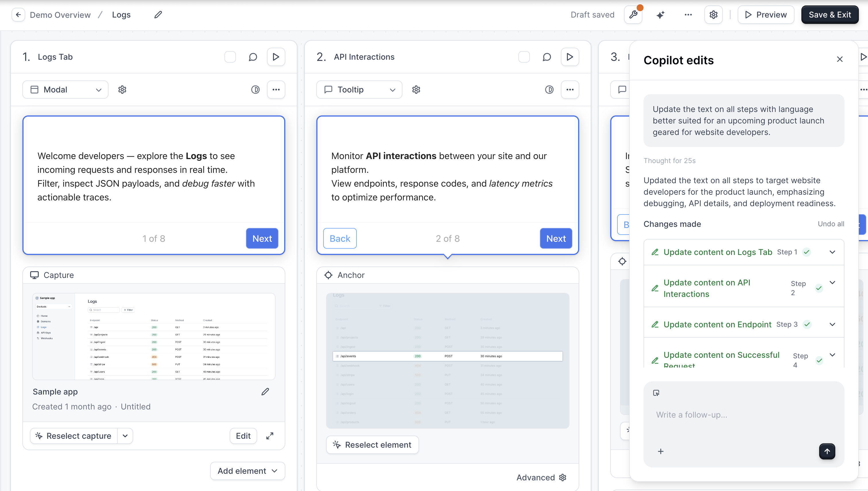Image resolution: width=868 pixels, height=491 pixels.
Task: Click the theme contrast icon on Logs Tab step
Action: pyautogui.click(x=255, y=90)
